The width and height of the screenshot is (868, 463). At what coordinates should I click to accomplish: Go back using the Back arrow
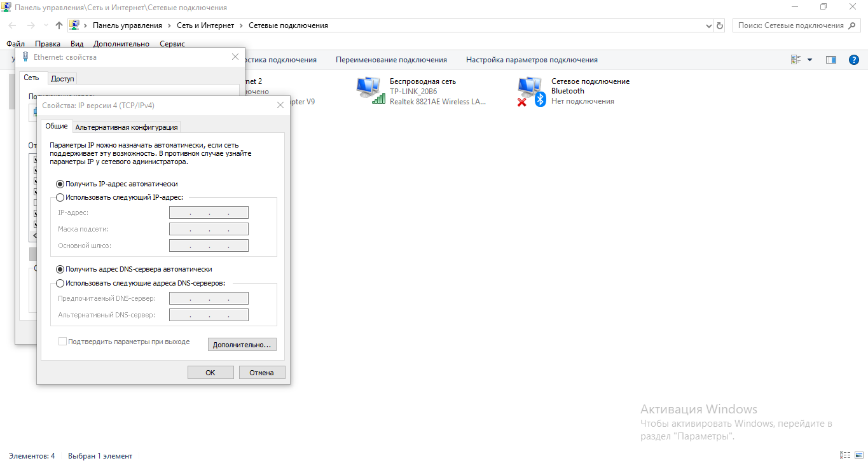pyautogui.click(x=13, y=25)
